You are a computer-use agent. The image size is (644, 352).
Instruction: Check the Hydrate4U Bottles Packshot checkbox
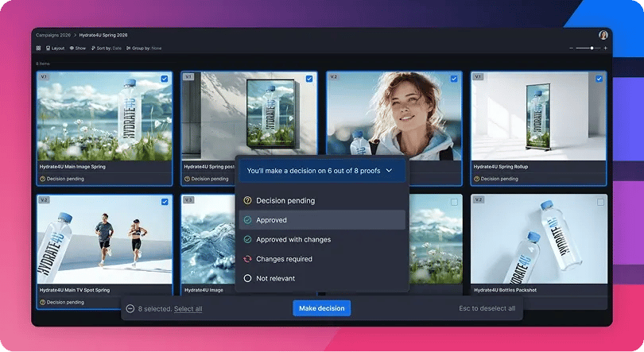[600, 203]
